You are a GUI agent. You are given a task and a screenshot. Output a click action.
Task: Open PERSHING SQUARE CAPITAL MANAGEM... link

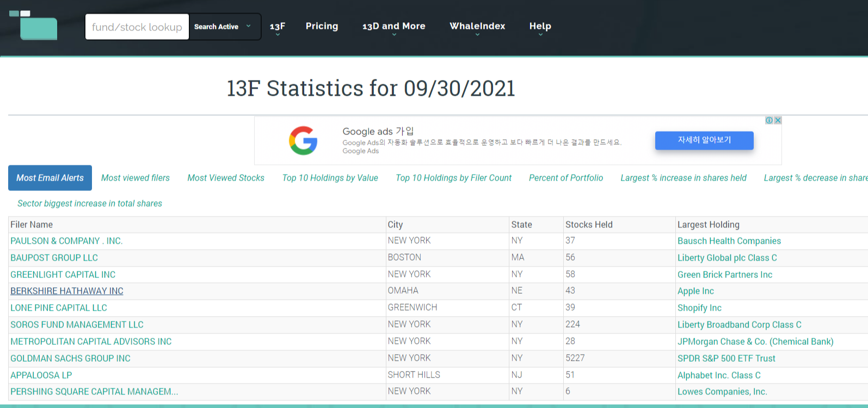pyautogui.click(x=94, y=392)
